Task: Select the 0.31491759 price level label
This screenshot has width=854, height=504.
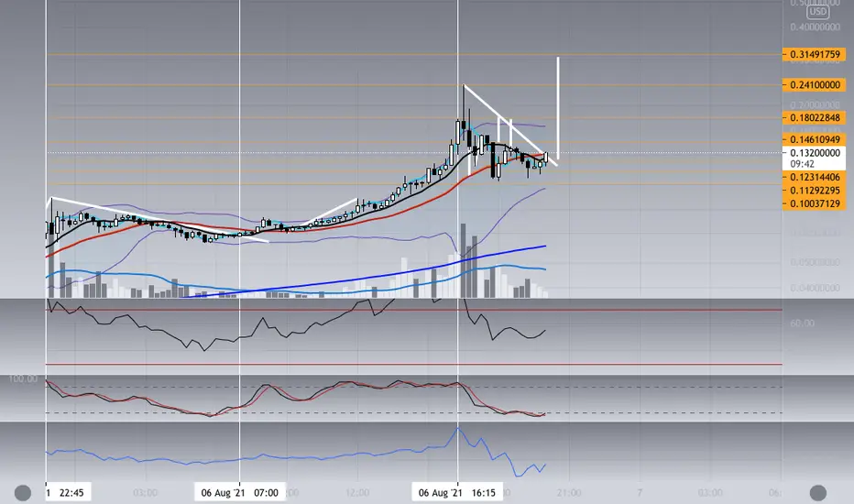Action: 815,54
